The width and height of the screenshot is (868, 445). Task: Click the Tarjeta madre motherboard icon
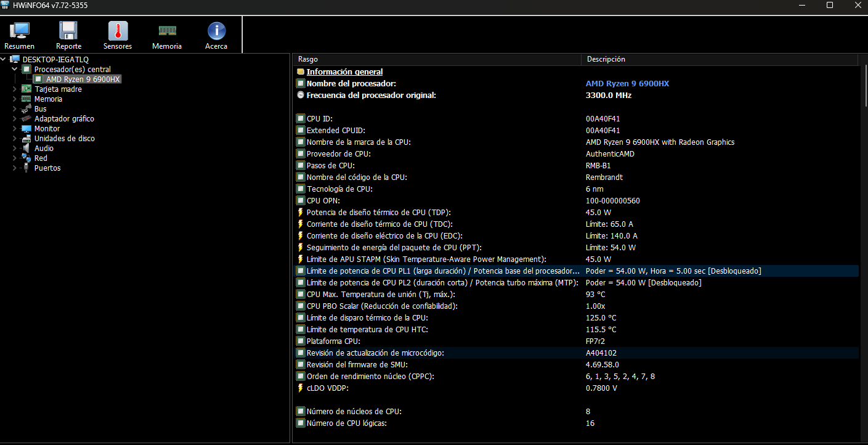coord(26,89)
